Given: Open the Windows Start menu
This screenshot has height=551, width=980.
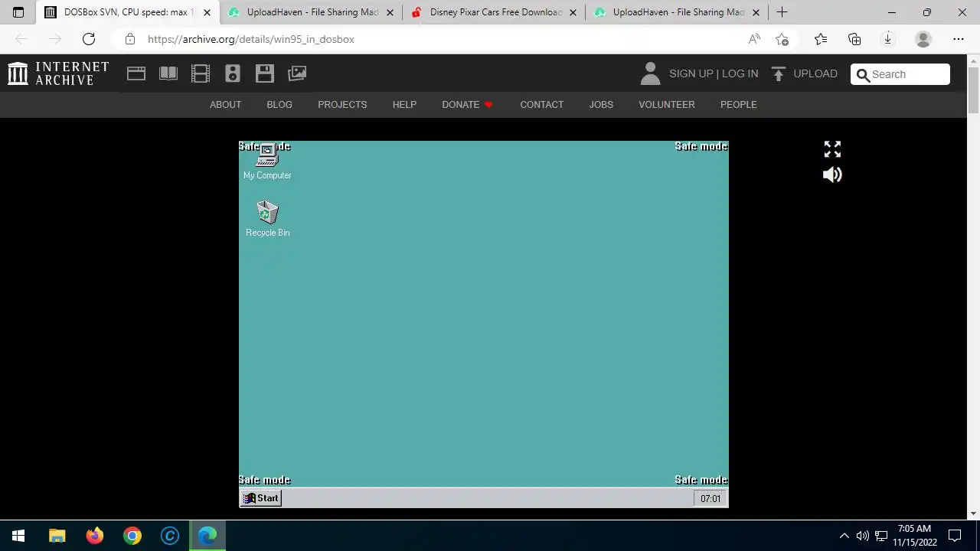Looking at the screenshot, I should [18, 536].
